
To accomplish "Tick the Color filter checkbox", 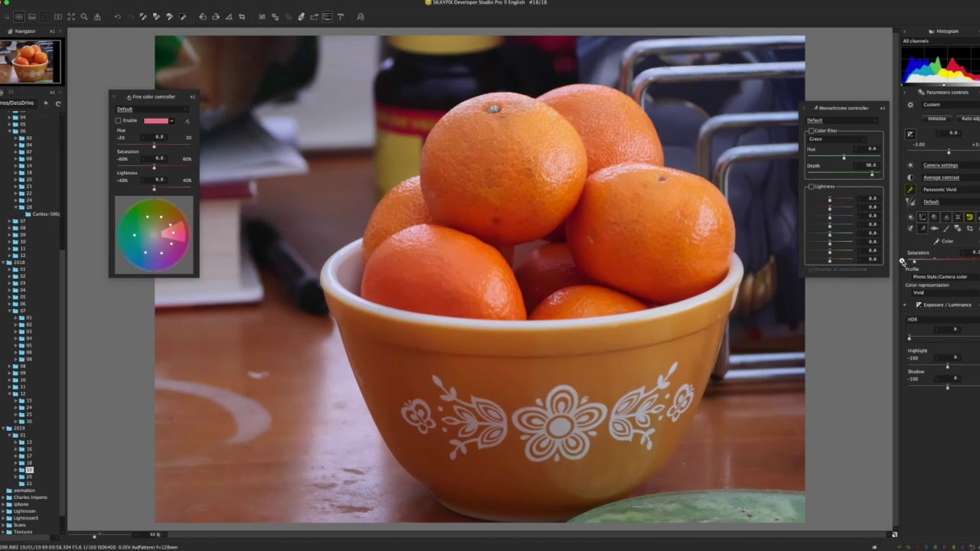I will [x=811, y=131].
